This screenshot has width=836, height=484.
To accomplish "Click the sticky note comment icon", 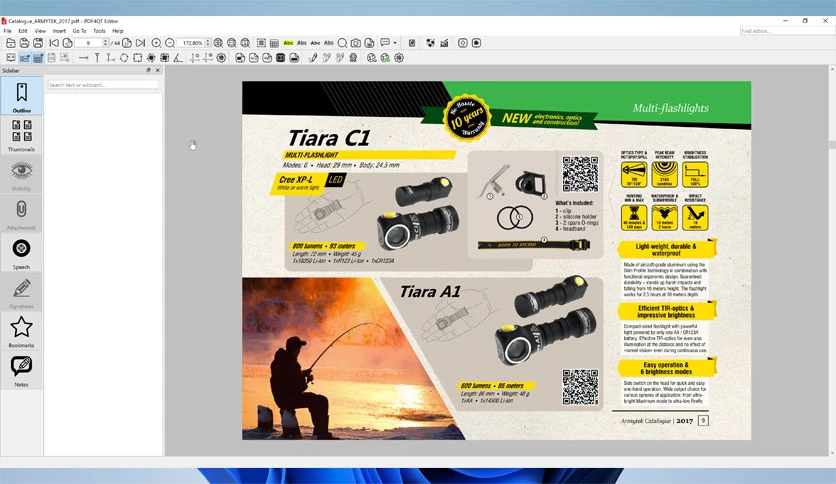I will coord(385,42).
